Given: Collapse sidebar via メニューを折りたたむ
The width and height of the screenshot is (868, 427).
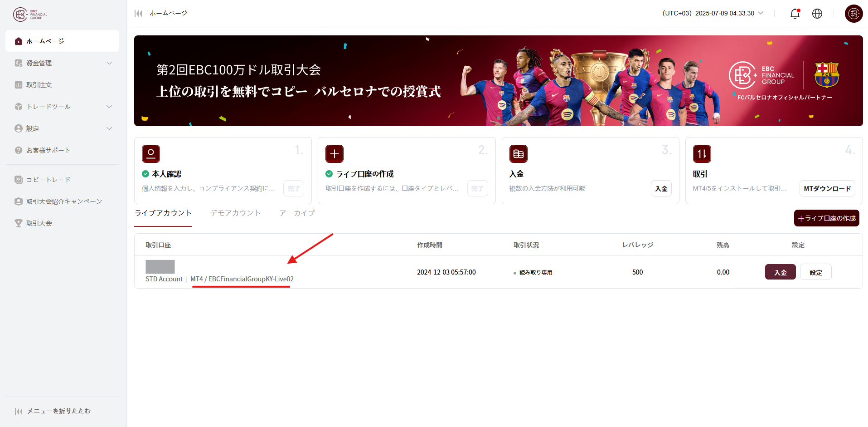Looking at the screenshot, I should [53, 411].
